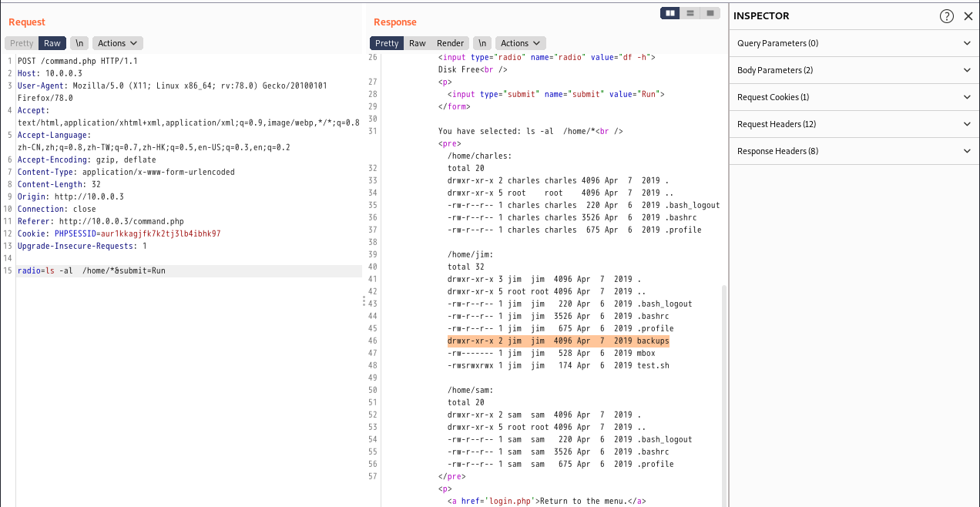The height and width of the screenshot is (507, 980).
Task: Click the test.sh file line in response
Action: (559, 365)
